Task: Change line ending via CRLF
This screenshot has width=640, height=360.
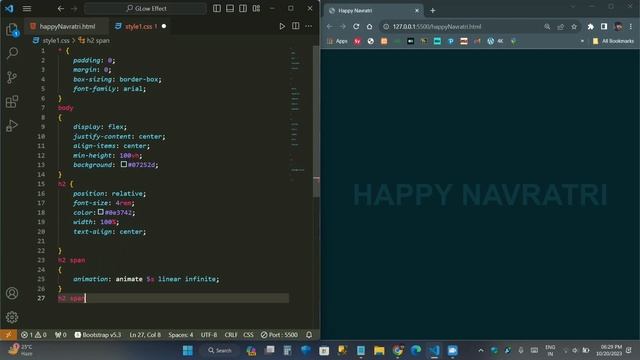Action: 231,335
